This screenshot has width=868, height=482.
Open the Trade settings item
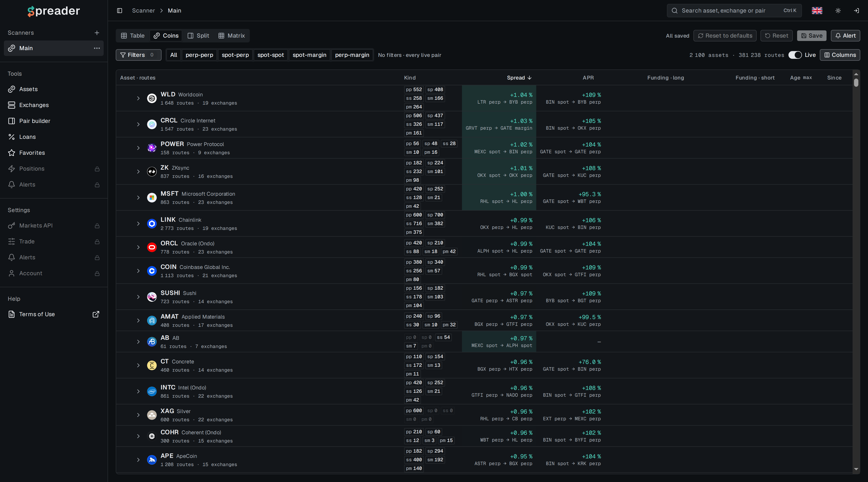click(x=54, y=241)
